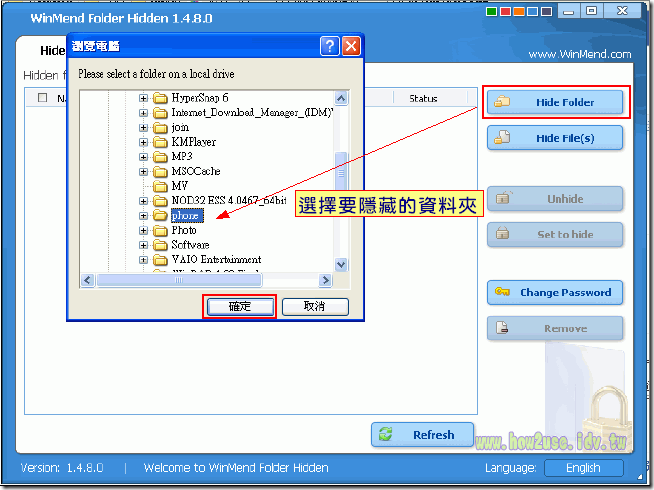654x490 pixels.
Task: Click the Status column header
Action: pyautogui.click(x=423, y=98)
